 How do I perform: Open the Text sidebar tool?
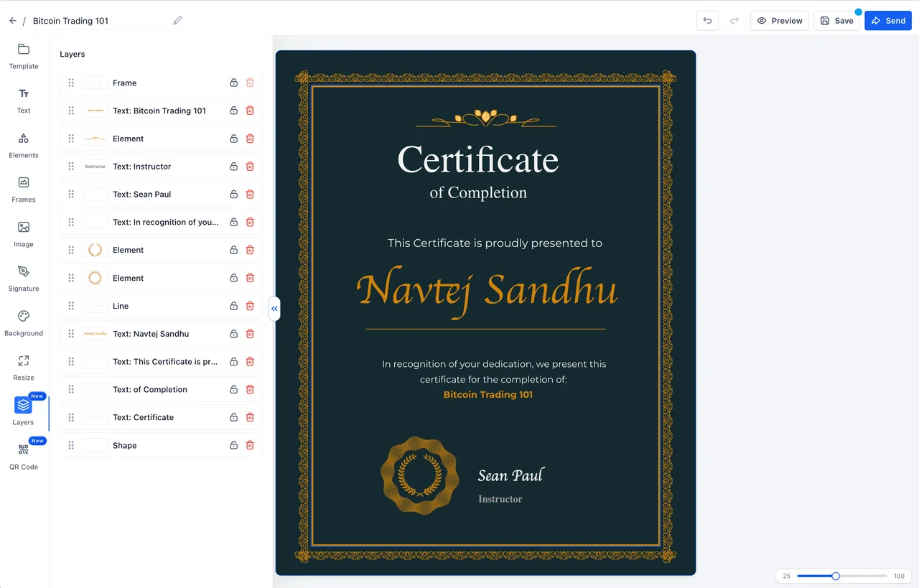[x=24, y=101]
